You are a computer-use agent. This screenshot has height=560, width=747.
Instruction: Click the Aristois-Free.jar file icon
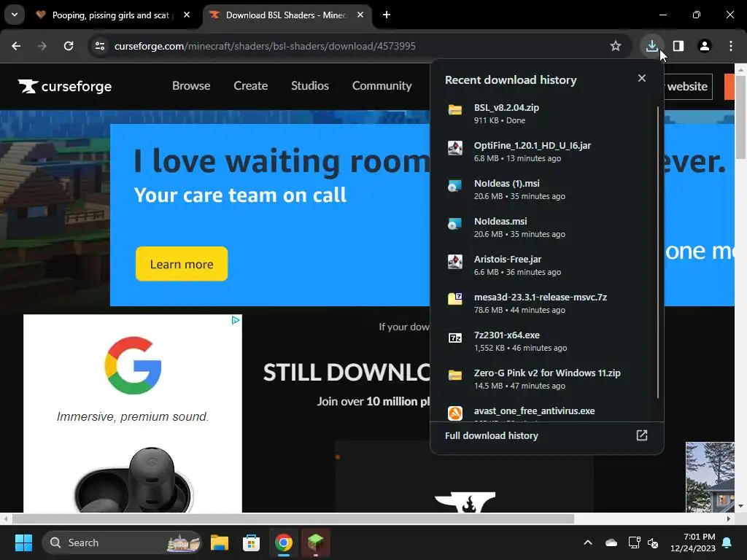pos(455,262)
